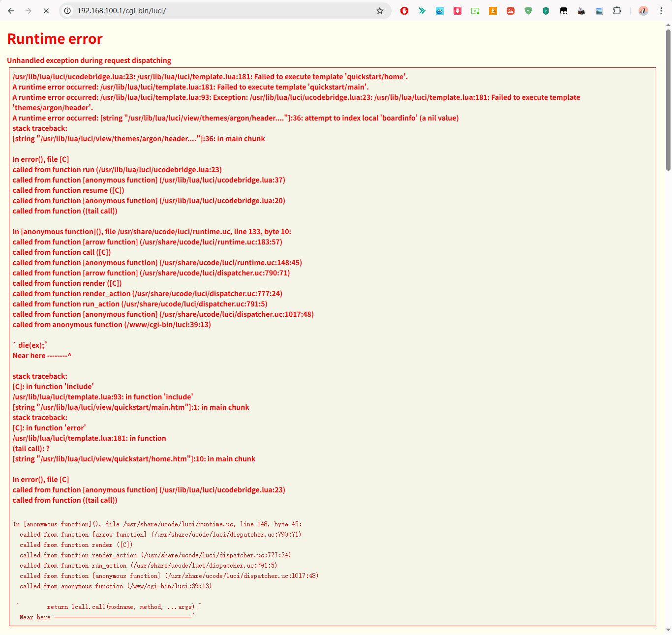Click the vertical scrollbar thumb
The image size is (672, 635).
(668, 100)
